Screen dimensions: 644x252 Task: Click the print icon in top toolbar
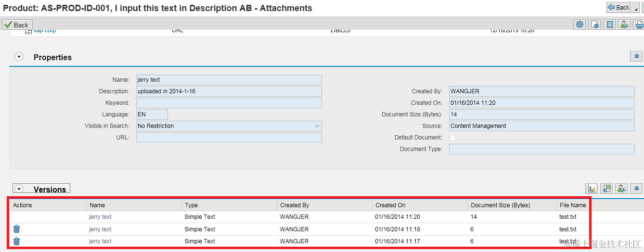click(x=639, y=25)
